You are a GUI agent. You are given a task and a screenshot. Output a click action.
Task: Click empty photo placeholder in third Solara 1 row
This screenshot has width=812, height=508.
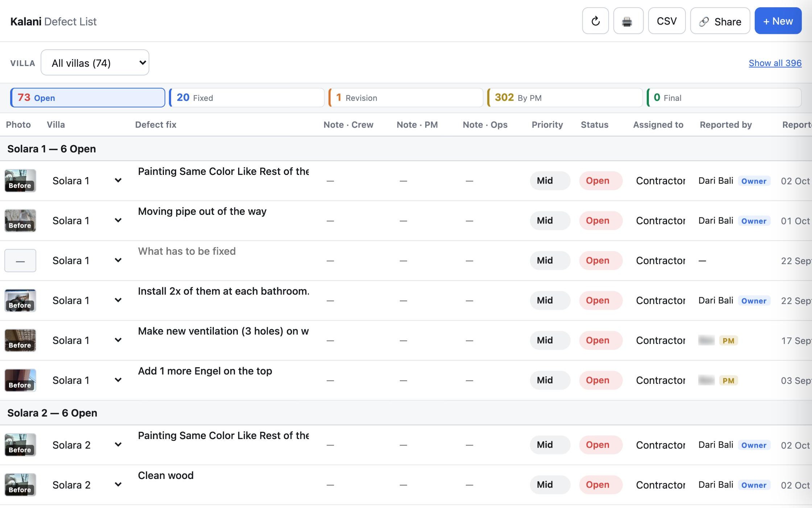pos(20,261)
